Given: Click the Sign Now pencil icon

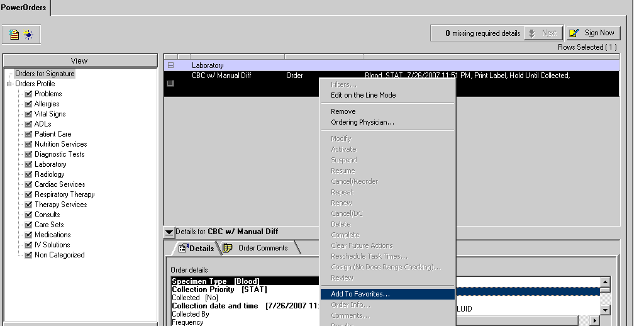Looking at the screenshot, I should 574,33.
